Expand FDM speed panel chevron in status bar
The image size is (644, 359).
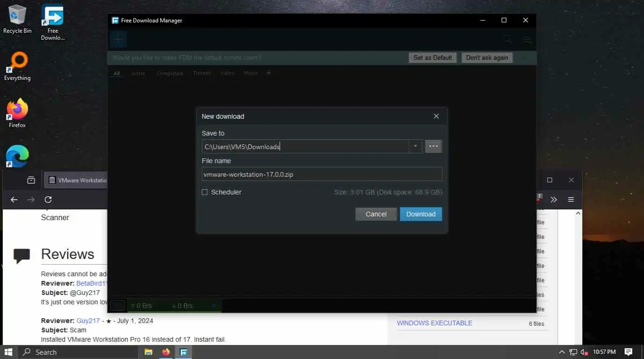point(214,306)
